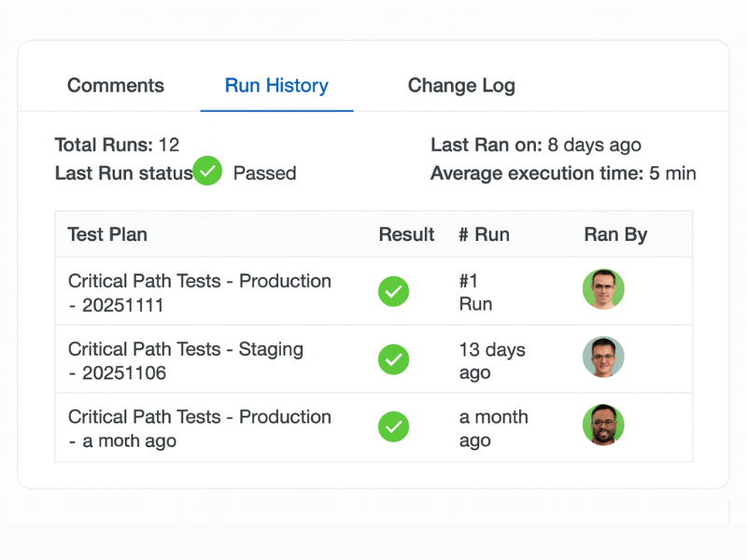Click the result checkmark for Production - a moth ago
This screenshot has width=747, height=560.
tap(393, 427)
